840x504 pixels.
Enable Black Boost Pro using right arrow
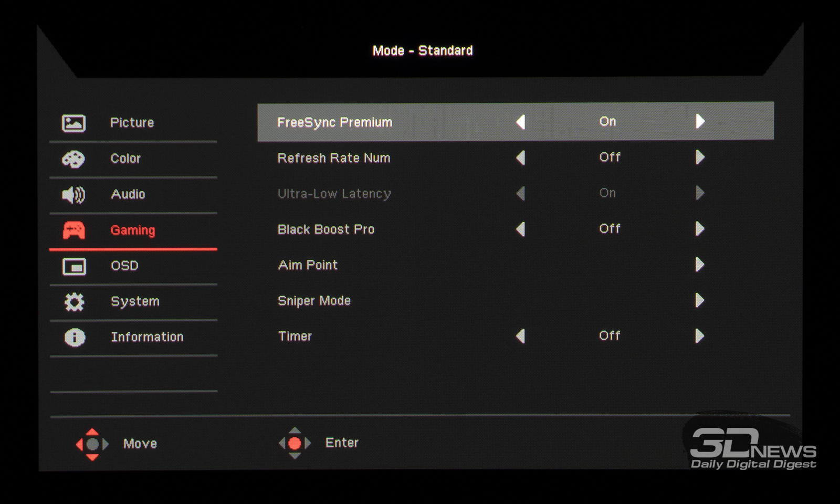[700, 228]
